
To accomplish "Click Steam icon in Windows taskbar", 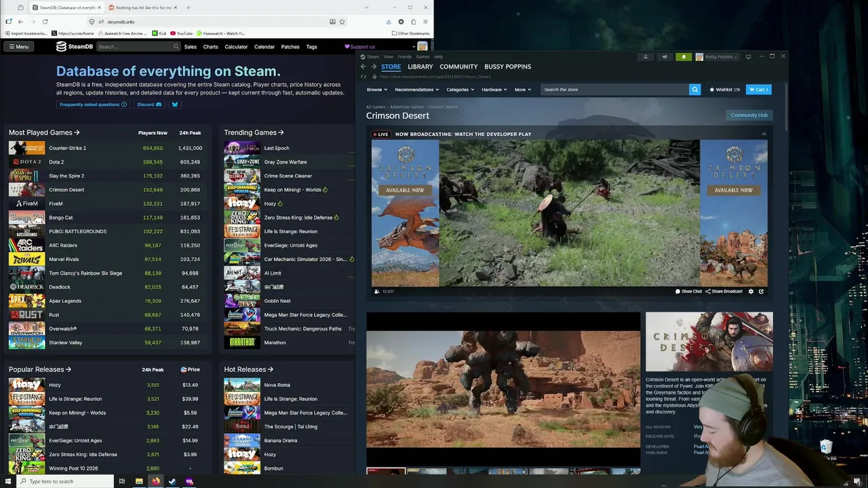I will click(x=172, y=481).
